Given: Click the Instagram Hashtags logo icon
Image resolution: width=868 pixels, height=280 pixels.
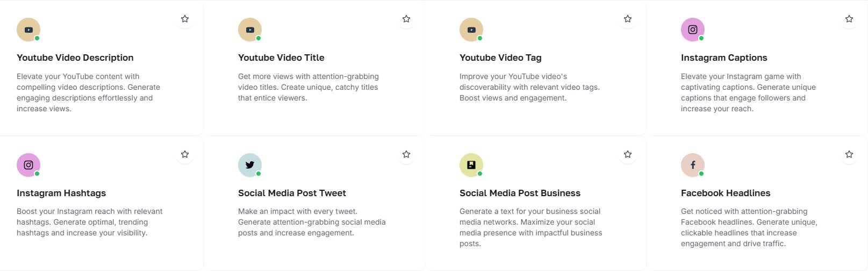Looking at the screenshot, I should coord(28,165).
